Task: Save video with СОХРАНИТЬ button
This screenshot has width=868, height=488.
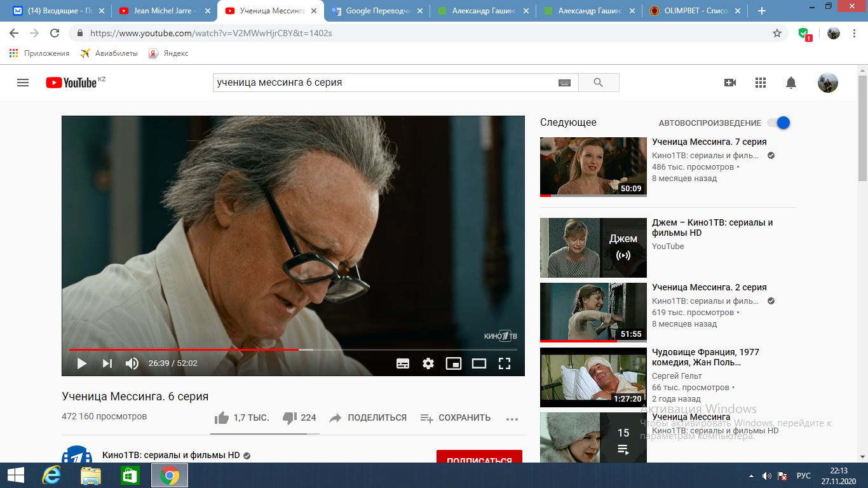Action: (x=456, y=417)
